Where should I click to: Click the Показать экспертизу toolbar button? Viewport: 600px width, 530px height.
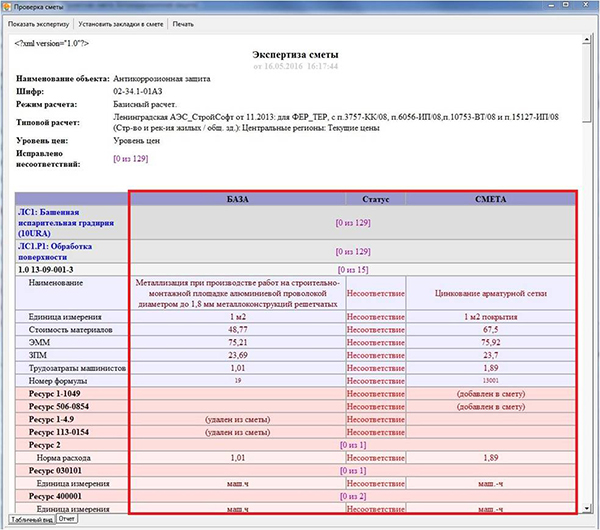pyautogui.click(x=38, y=24)
